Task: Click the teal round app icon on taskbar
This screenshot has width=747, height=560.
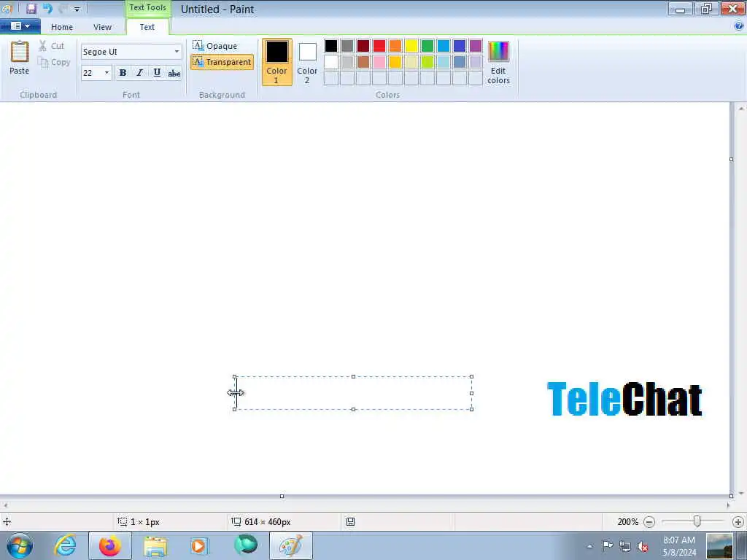Action: point(245,545)
